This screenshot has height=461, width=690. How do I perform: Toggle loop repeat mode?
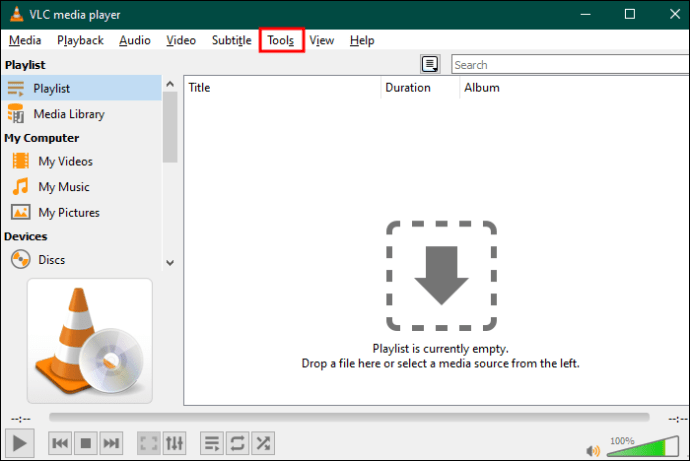(x=237, y=443)
